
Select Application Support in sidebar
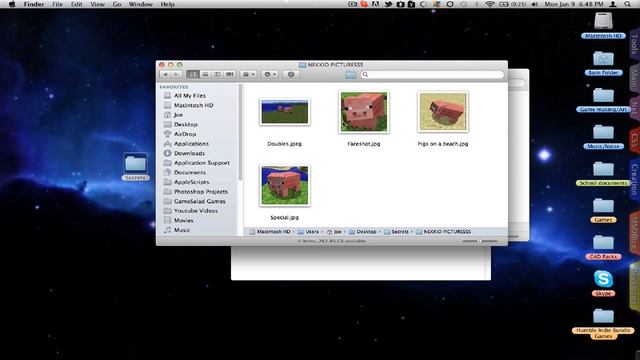(x=202, y=163)
